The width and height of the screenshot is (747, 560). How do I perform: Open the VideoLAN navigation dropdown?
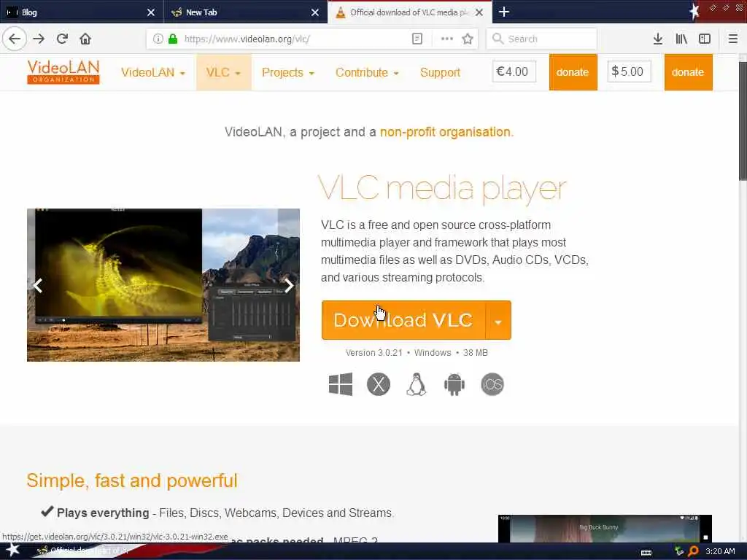153,72
